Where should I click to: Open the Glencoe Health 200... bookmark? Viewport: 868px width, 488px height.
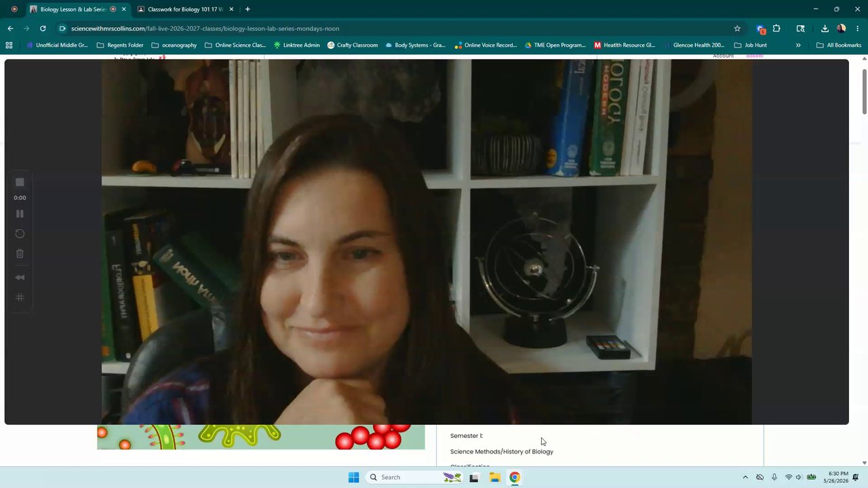(x=693, y=45)
